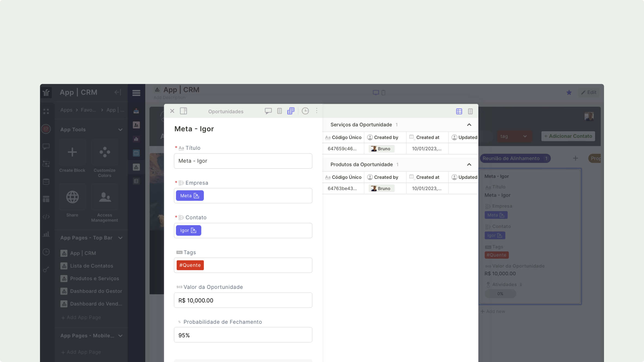Open the hamburger menu icon
Image resolution: width=644 pixels, height=362 pixels.
(x=136, y=93)
